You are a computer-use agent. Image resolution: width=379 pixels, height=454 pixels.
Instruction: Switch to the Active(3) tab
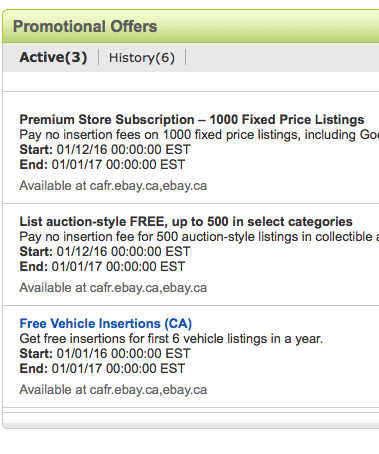coord(53,57)
